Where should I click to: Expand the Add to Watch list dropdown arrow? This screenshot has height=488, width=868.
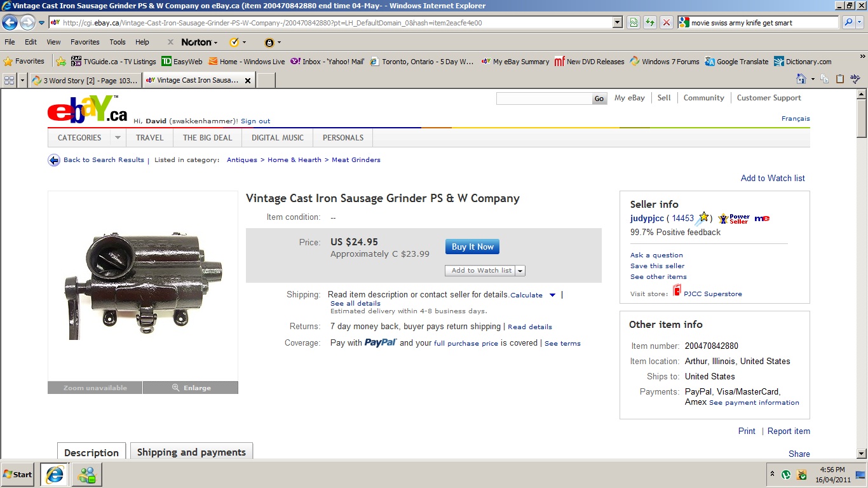(x=520, y=271)
